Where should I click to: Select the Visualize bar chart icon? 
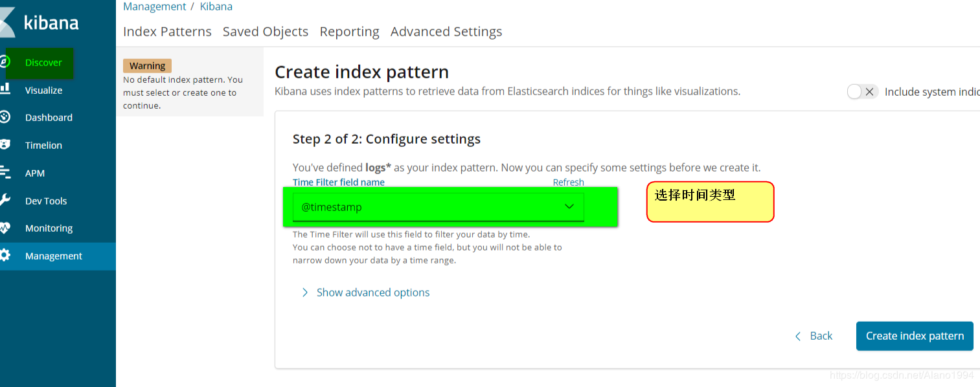(x=4, y=89)
